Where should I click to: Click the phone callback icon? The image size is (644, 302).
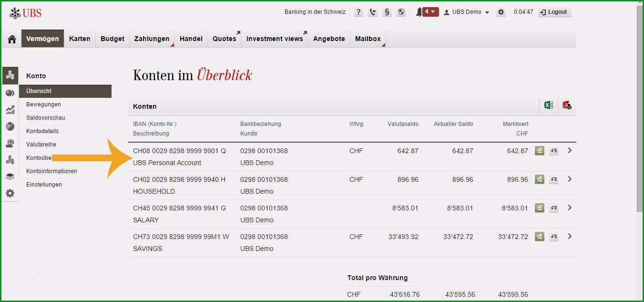[x=373, y=12]
